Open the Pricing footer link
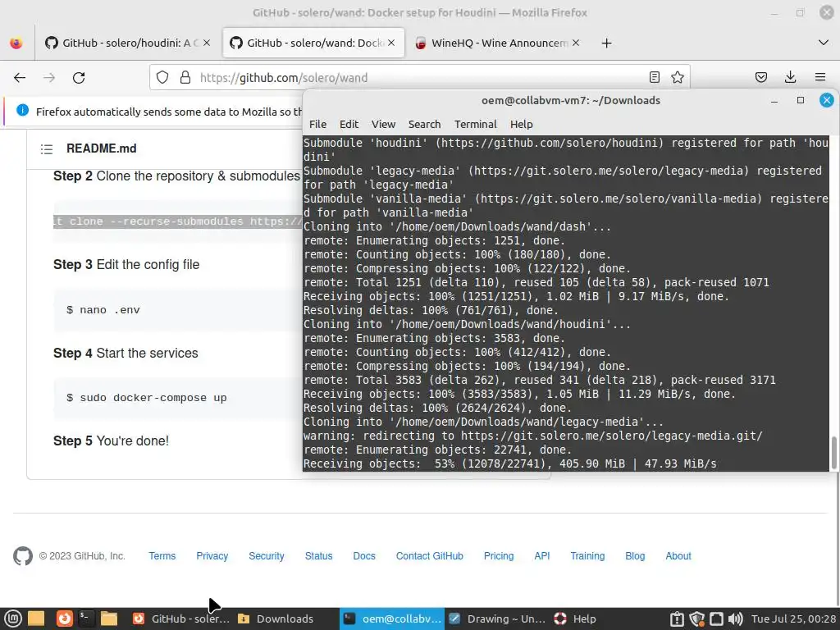The height and width of the screenshot is (630, 840). tap(499, 556)
